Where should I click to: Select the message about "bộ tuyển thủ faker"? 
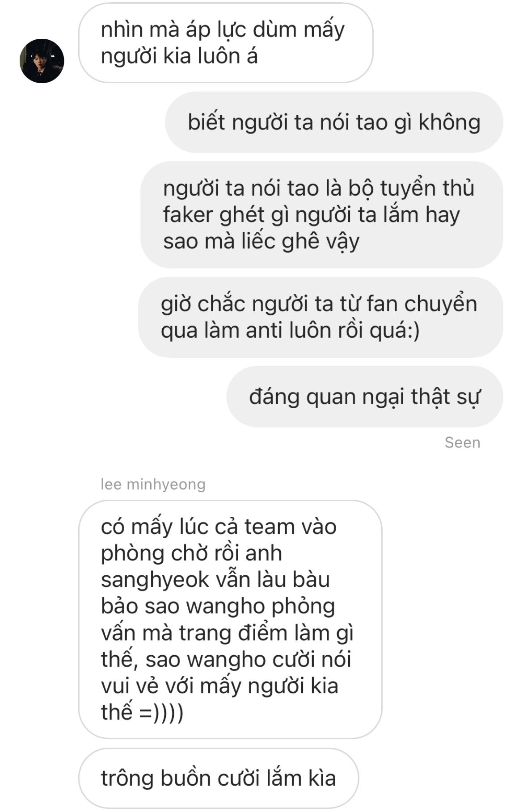[x=322, y=214]
